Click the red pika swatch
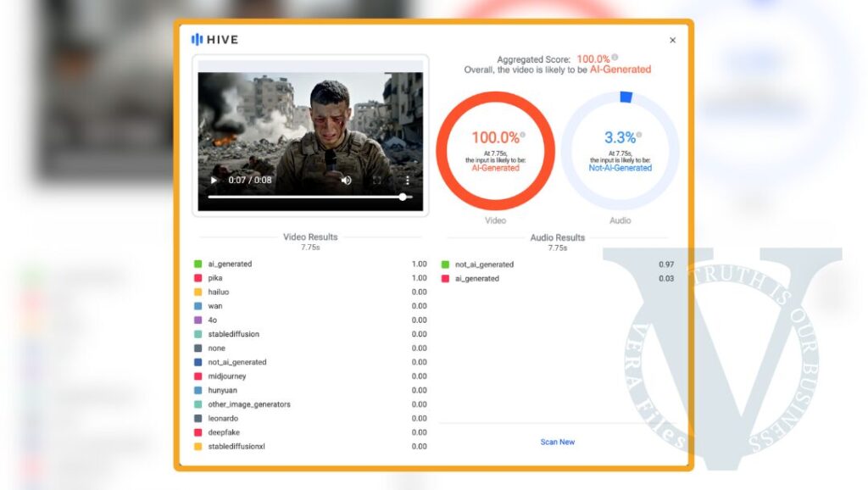Screen dimensions: 868x490 pos(198,278)
